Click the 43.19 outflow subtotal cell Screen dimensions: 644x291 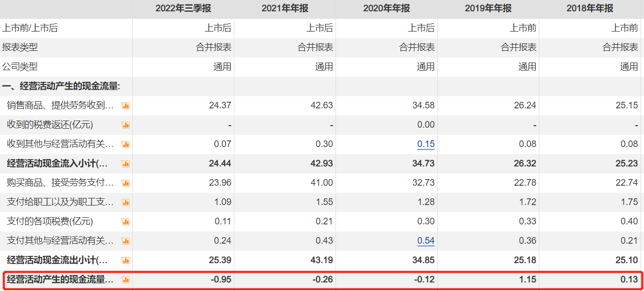tap(322, 260)
